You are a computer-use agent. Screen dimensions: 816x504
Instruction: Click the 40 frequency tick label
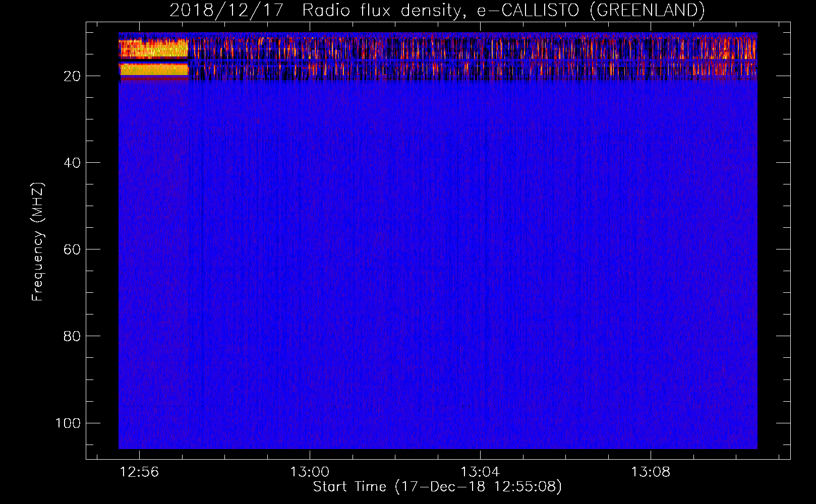point(72,163)
